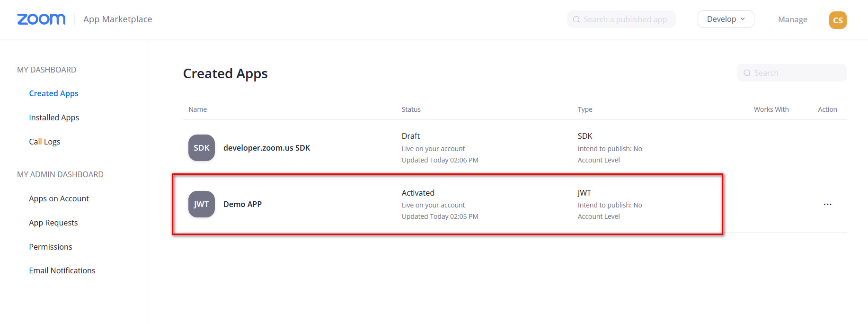This screenshot has width=868, height=324.
Task: Open the developer.zoom.us SDK app
Action: click(x=266, y=148)
